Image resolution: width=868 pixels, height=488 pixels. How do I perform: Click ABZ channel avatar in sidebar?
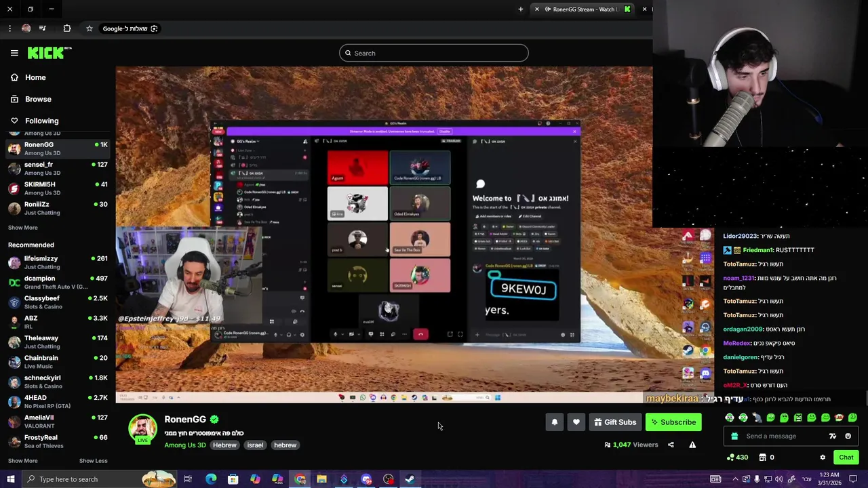tap(14, 322)
